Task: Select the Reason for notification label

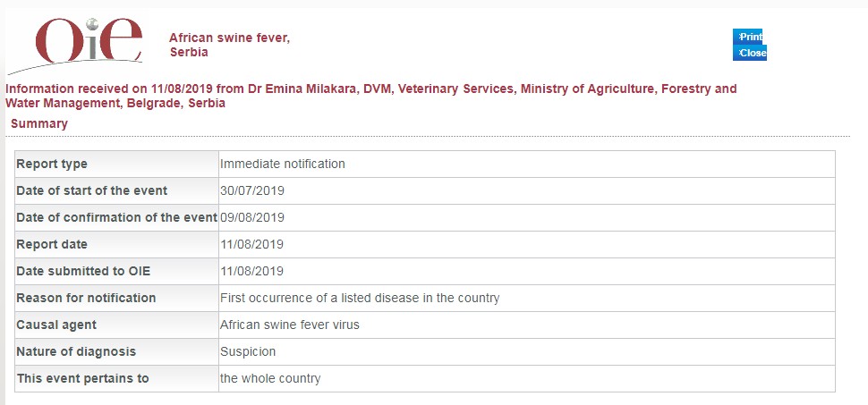Action: [x=86, y=298]
